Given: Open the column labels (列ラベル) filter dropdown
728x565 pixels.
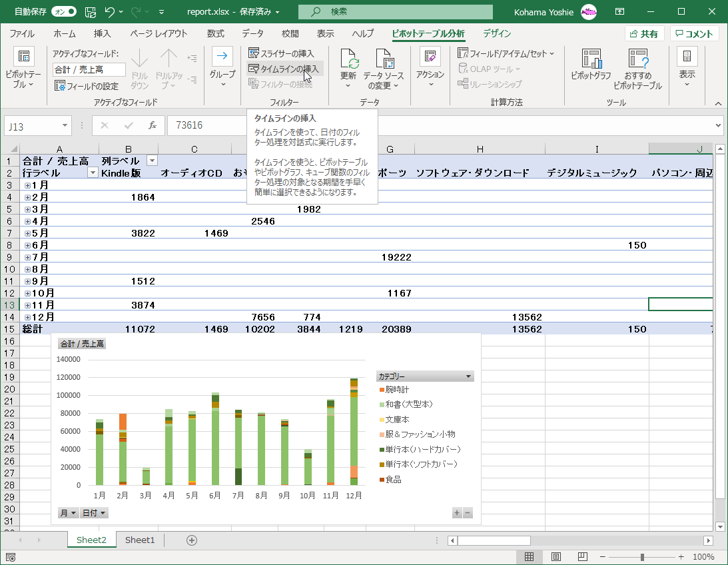Looking at the screenshot, I should 152,161.
